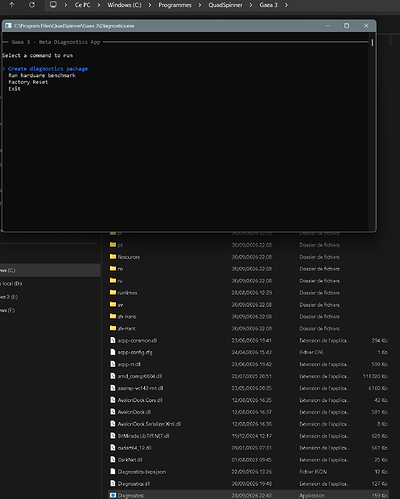
Task: Select 'Run hardware benchmark' command
Action: pos(42,75)
